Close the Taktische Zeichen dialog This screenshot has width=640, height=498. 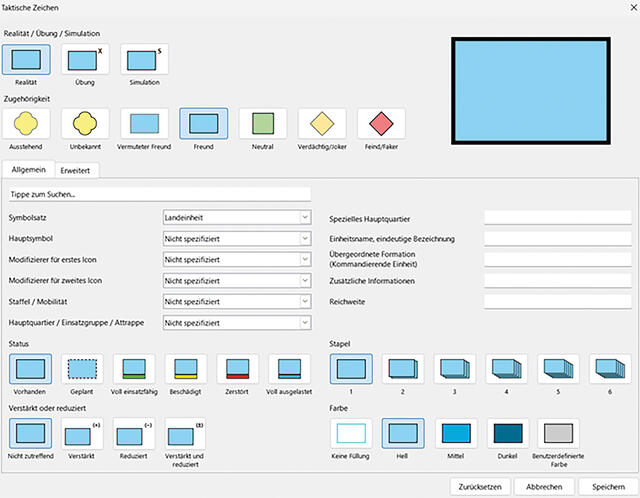[x=633, y=7]
